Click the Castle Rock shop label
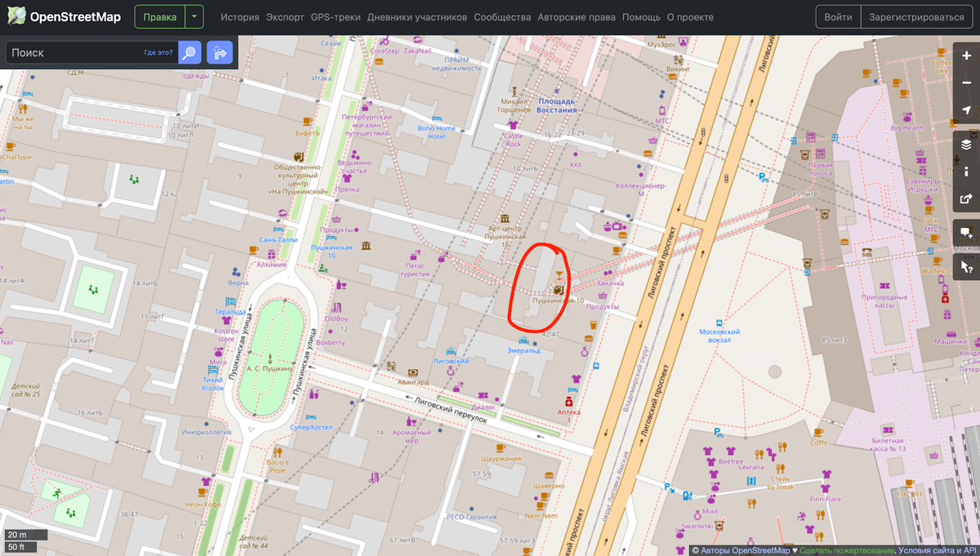This screenshot has width=980, height=556. coord(513,139)
